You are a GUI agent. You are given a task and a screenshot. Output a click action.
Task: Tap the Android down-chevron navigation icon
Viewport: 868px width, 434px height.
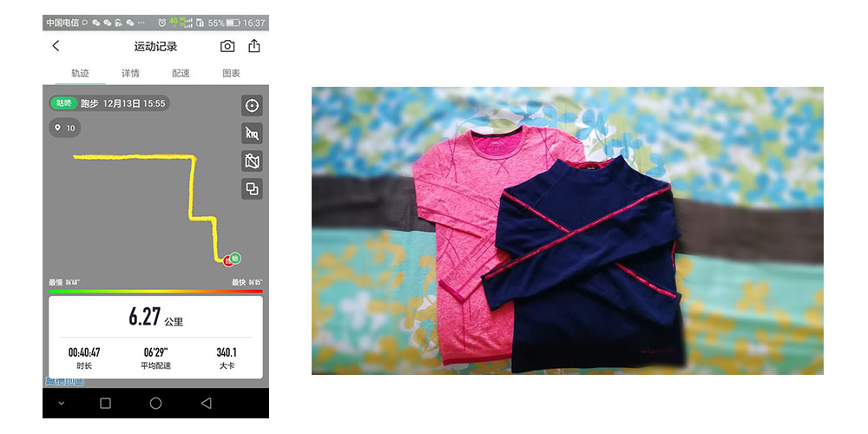[62, 404]
